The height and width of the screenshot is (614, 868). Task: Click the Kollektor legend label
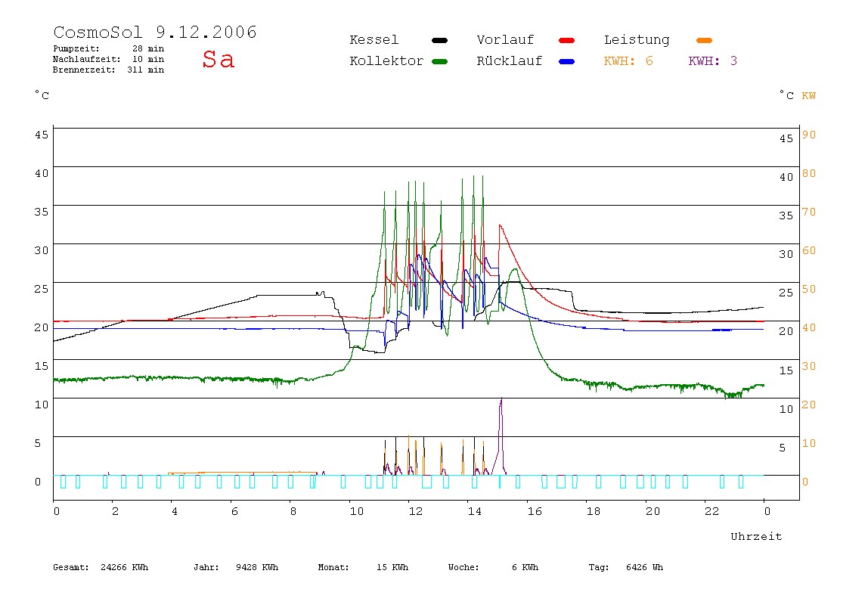tap(386, 61)
